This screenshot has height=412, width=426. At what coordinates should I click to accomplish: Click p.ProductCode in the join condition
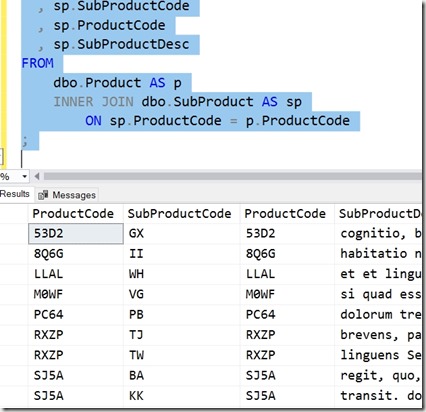point(298,121)
